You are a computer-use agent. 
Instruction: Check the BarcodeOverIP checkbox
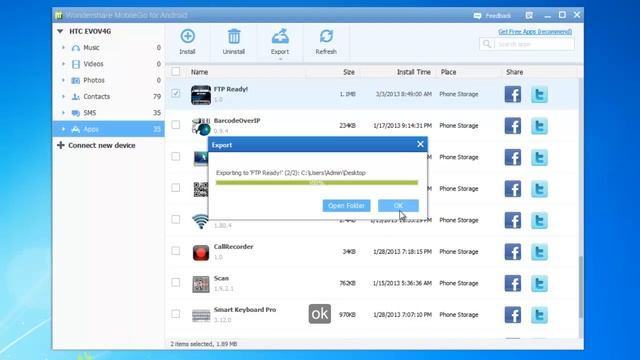176,124
